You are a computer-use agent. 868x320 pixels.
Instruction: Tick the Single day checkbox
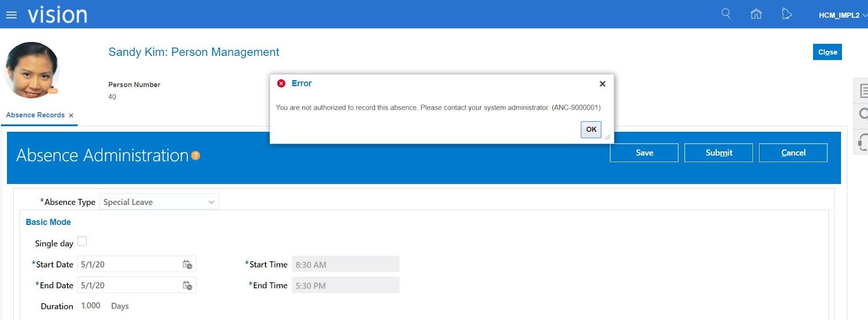(x=82, y=241)
